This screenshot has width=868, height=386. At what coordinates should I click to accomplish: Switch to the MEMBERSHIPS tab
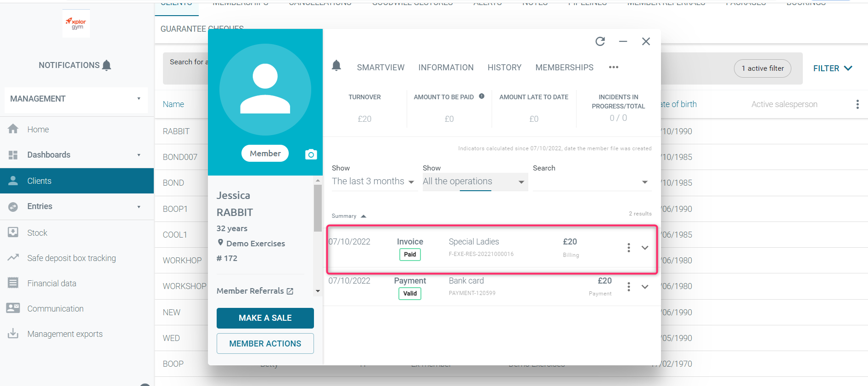[564, 68]
